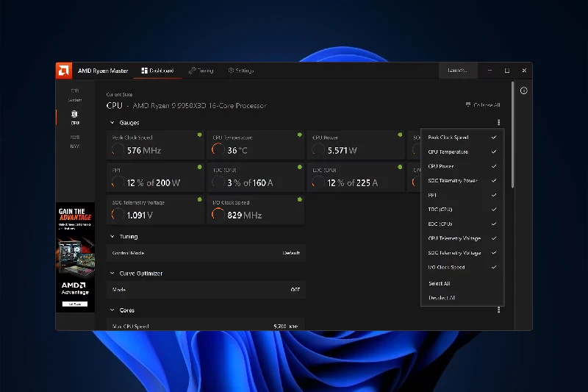Screen dimensions: 588x392
Task: Select the CPU section in the sidebar
Action: 75,118
